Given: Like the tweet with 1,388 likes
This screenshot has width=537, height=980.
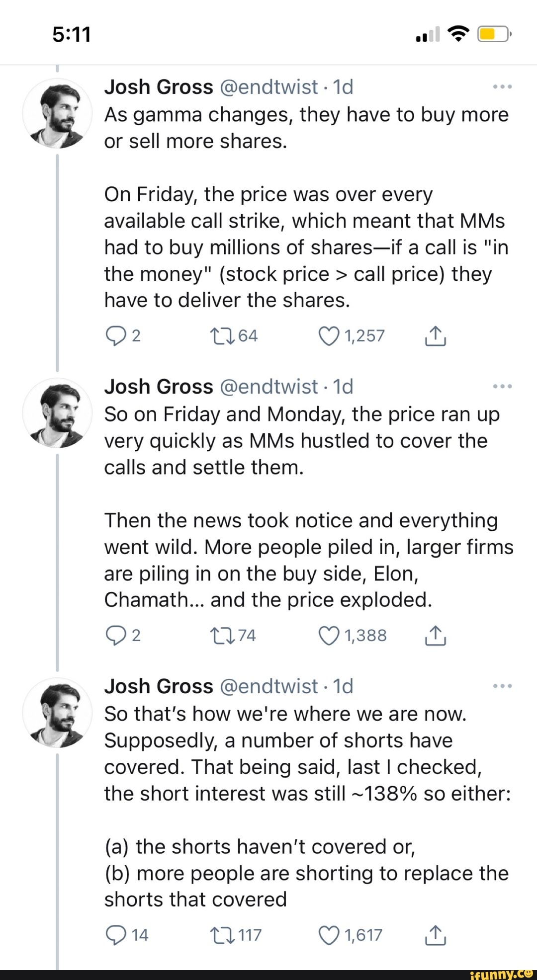Looking at the screenshot, I should click(x=328, y=636).
